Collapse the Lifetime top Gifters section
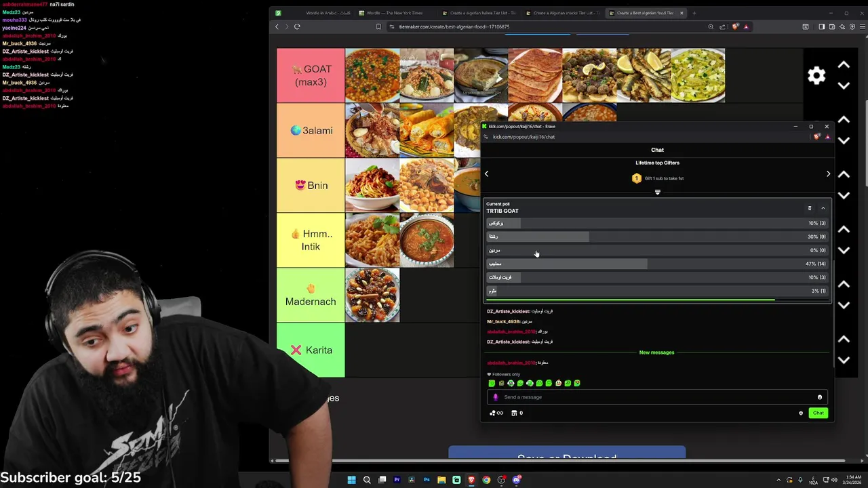The width and height of the screenshot is (868, 488). click(657, 192)
